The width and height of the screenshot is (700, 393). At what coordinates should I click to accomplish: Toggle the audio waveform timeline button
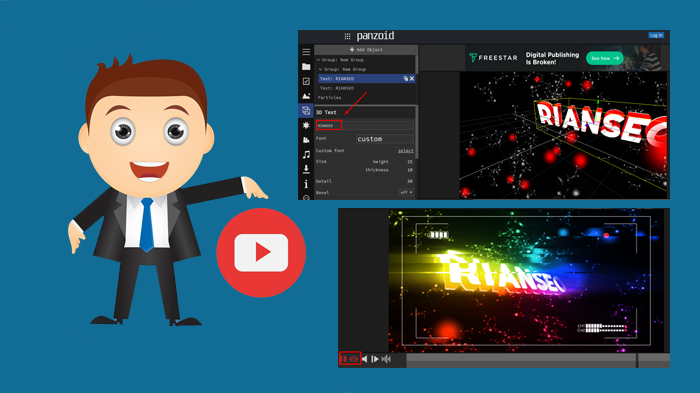(x=386, y=359)
